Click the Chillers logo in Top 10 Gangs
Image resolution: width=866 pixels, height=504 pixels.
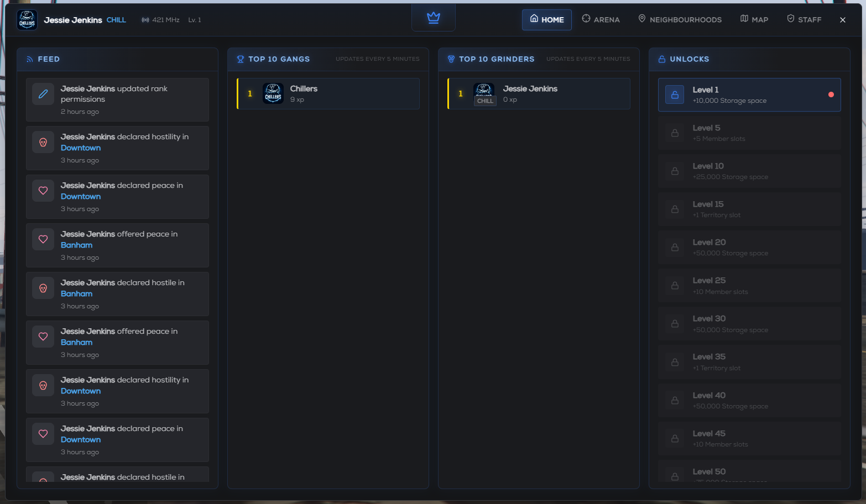[x=273, y=93]
